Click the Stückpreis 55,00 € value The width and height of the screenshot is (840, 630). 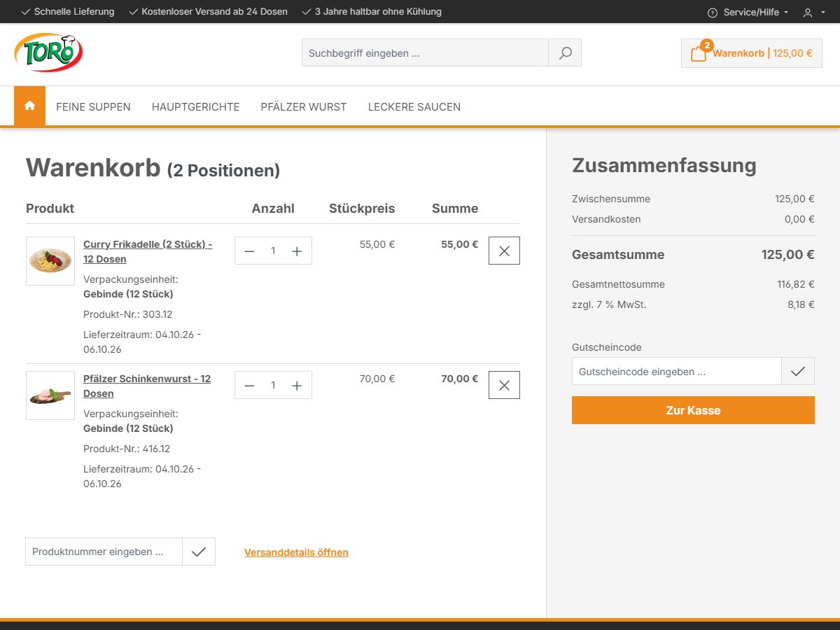tap(377, 244)
